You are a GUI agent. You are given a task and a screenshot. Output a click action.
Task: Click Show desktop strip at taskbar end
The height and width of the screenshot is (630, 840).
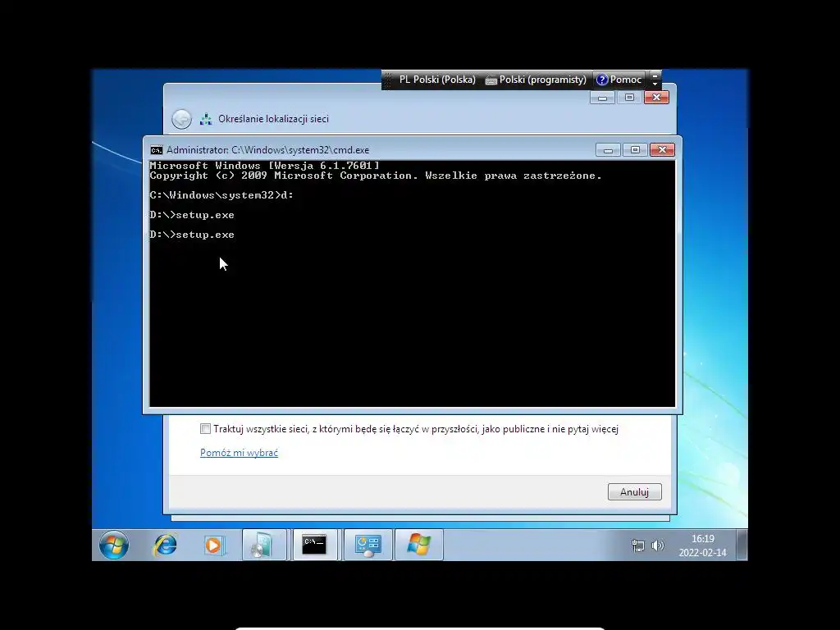coord(742,546)
